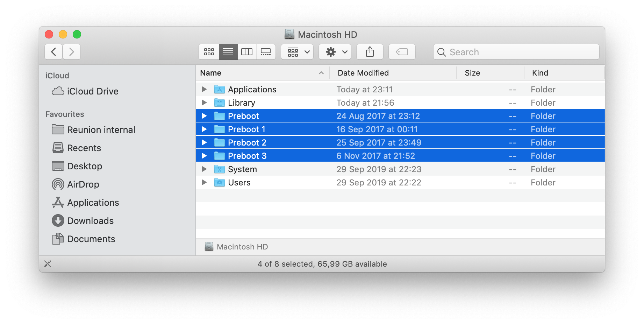The image size is (644, 324).
Task: Expand the Preboot 2 disclosure triangle
Action: point(204,142)
